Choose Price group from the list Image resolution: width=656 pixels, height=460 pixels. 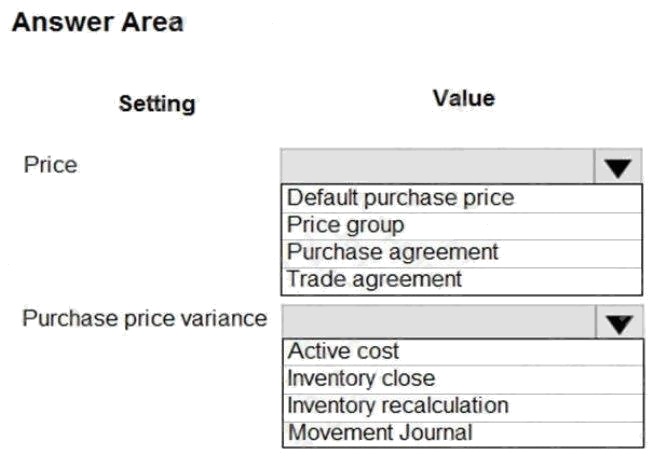346,225
